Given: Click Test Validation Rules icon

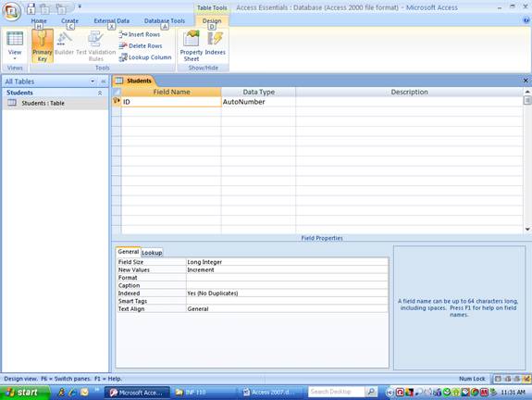Looking at the screenshot, I should pyautogui.click(x=95, y=45).
